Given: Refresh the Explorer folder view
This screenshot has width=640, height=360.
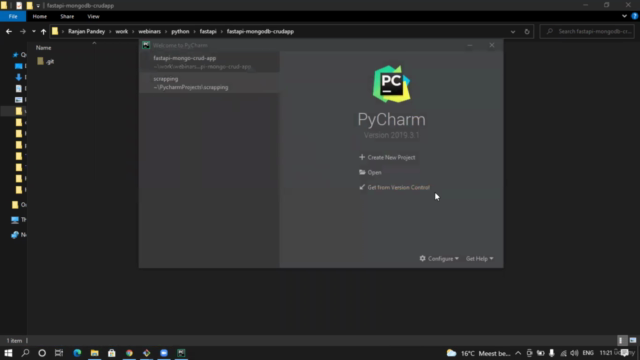Looking at the screenshot, I should tap(527, 31).
